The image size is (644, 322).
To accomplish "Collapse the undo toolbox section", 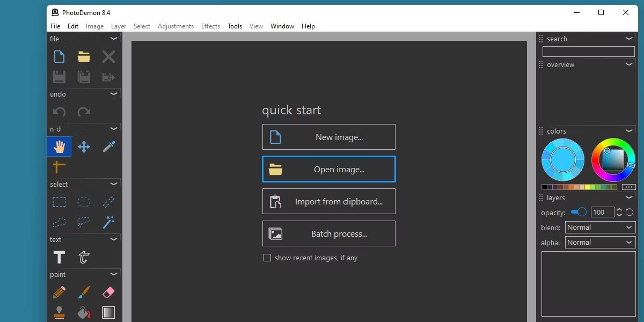I will [x=114, y=94].
